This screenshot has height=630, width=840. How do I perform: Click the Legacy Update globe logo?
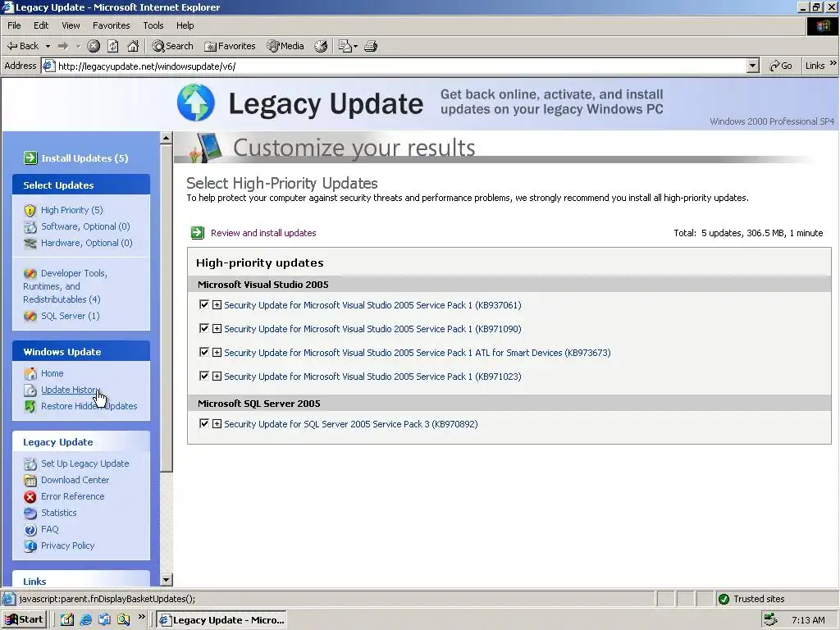tap(196, 103)
